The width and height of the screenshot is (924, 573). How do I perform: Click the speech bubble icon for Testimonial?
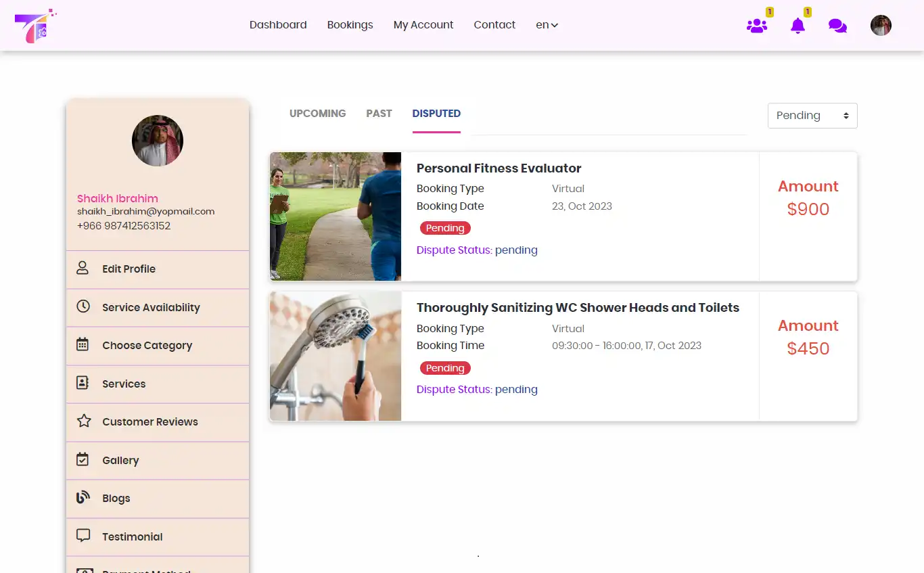tap(83, 536)
